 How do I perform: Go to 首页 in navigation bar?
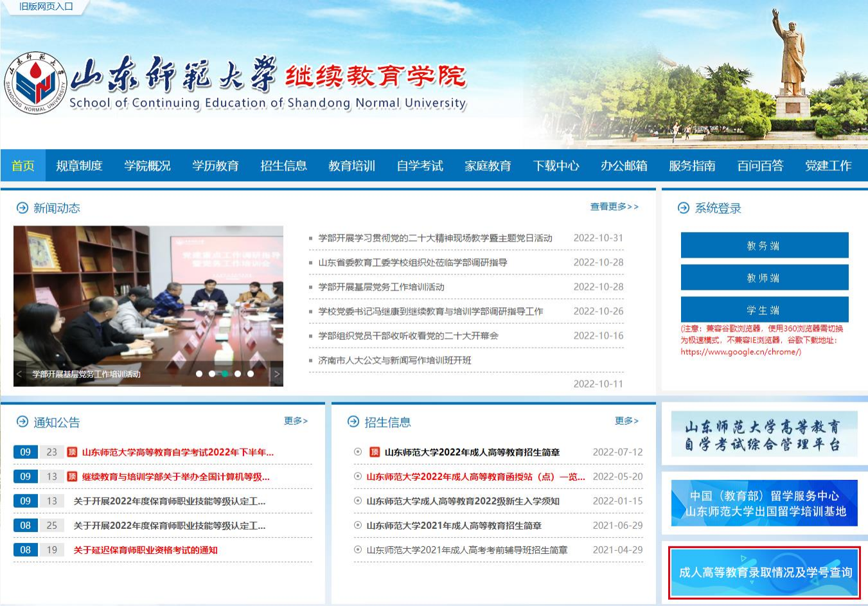coord(23,166)
